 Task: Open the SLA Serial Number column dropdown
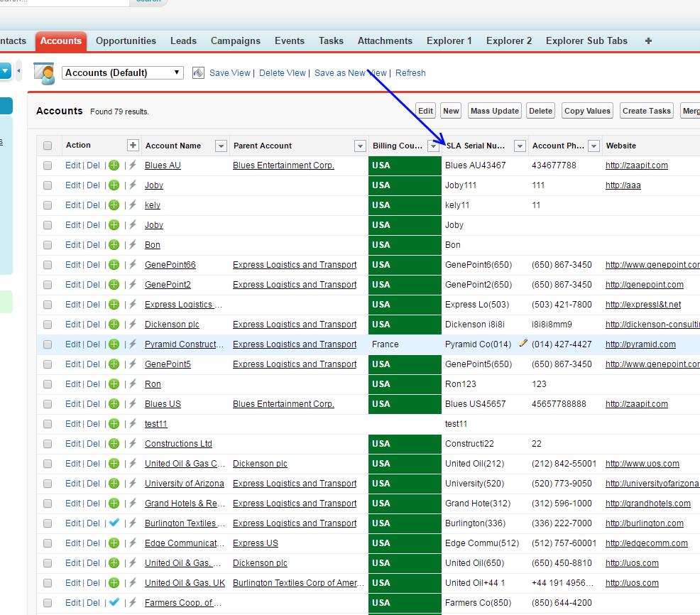pos(519,145)
